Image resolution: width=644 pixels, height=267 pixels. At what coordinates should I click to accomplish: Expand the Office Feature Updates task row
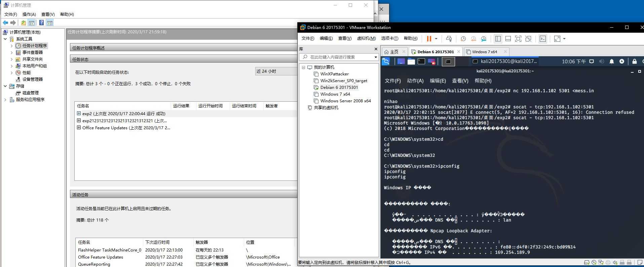(x=79, y=128)
